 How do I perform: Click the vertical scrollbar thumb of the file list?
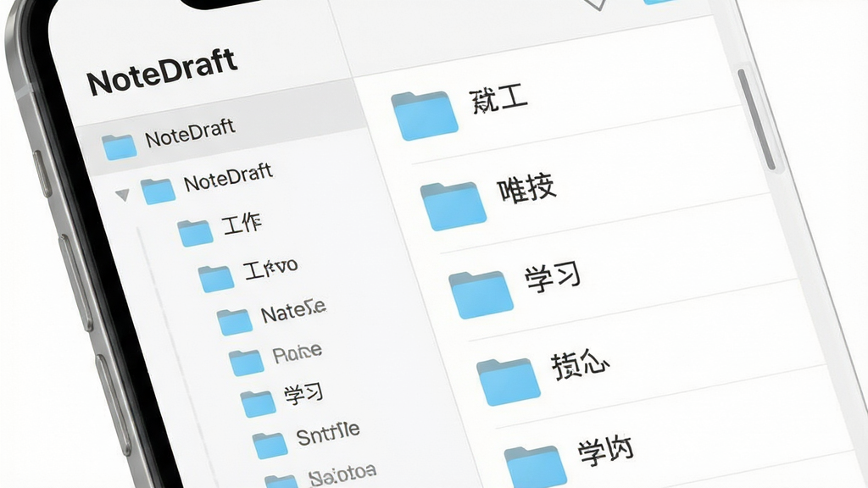(756, 119)
